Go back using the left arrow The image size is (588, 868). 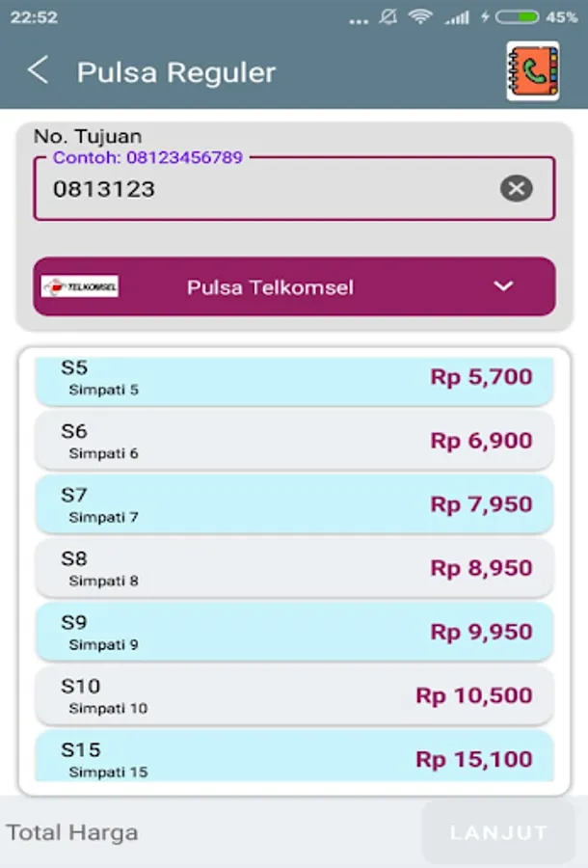(x=38, y=70)
